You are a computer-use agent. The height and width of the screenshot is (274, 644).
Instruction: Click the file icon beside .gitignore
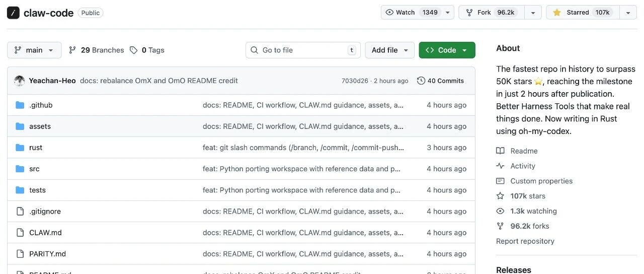tap(20, 211)
